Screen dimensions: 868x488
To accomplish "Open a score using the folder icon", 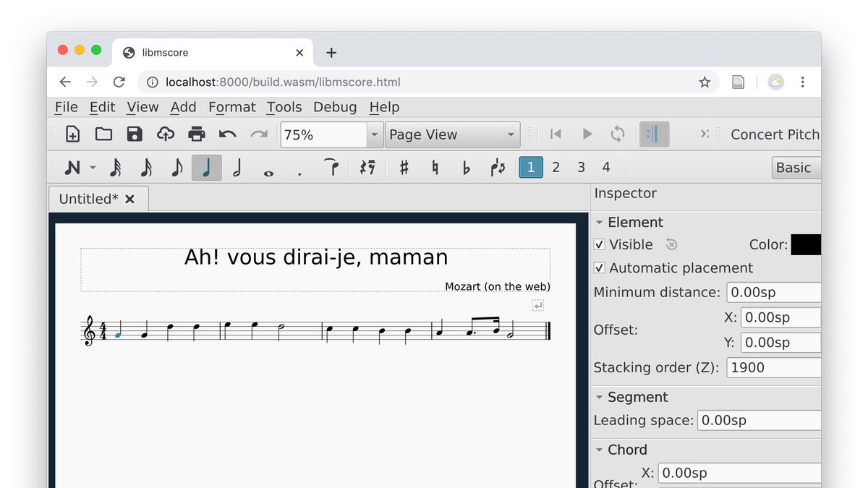I will tap(103, 134).
